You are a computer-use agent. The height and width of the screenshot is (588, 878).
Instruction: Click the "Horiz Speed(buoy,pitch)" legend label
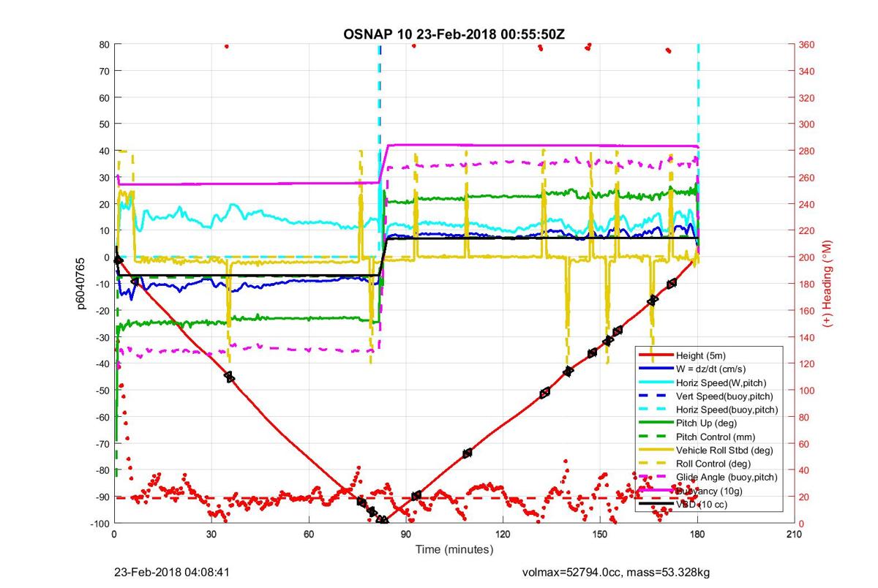[727, 410]
